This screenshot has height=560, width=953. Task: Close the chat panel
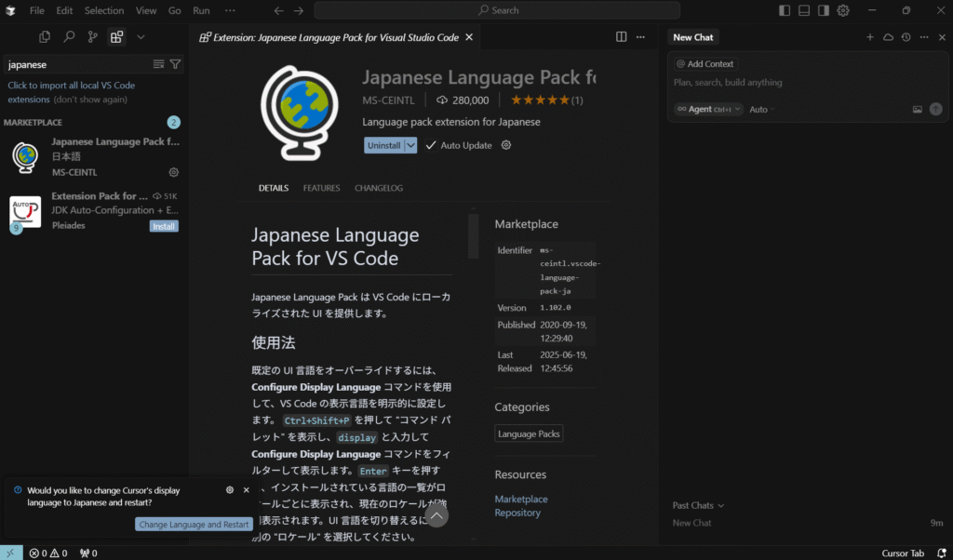(942, 37)
